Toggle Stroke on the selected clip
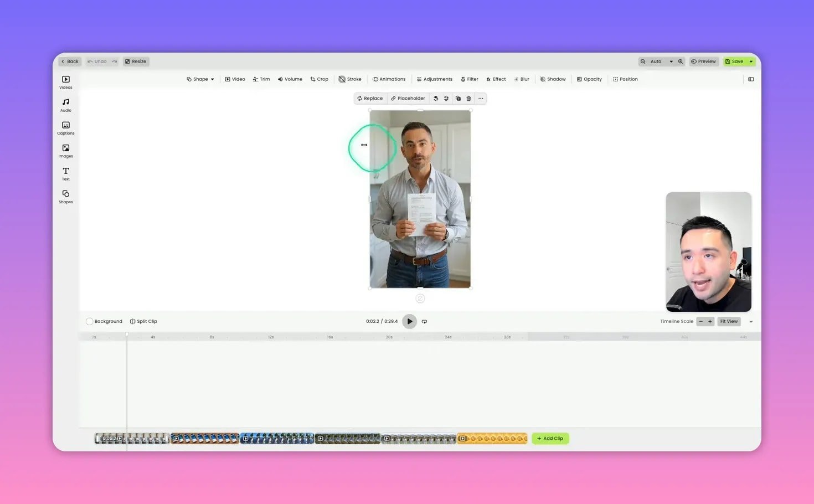Viewport: 814px width, 504px height. (x=350, y=79)
